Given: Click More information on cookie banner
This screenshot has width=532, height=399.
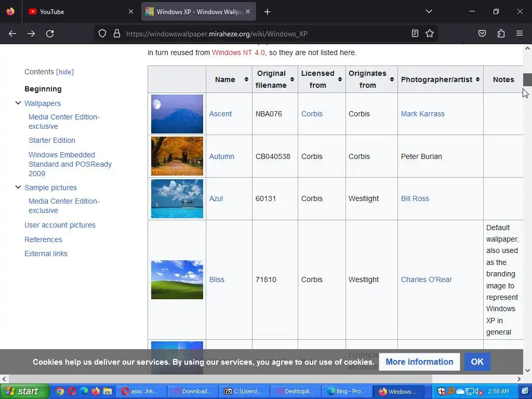Looking at the screenshot, I should tap(419, 362).
